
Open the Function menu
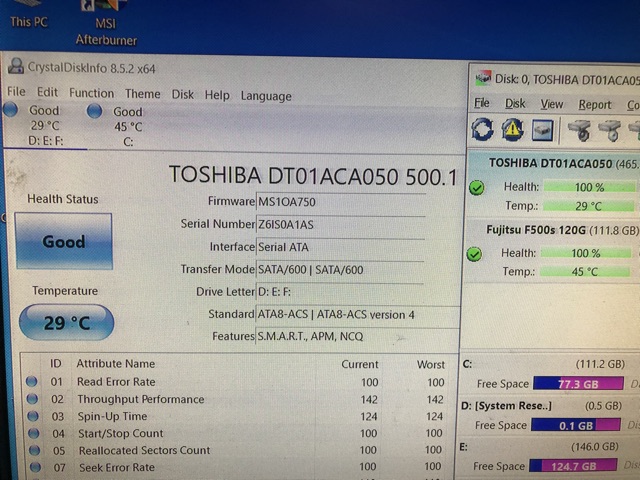[91, 93]
